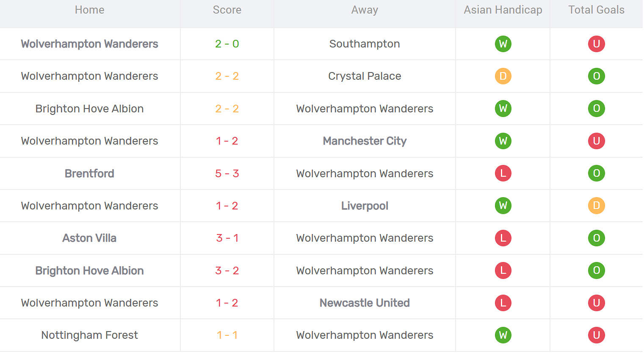Click the W handicap badge in Manchester City row
Screen dimensions: 644x354
(x=503, y=141)
